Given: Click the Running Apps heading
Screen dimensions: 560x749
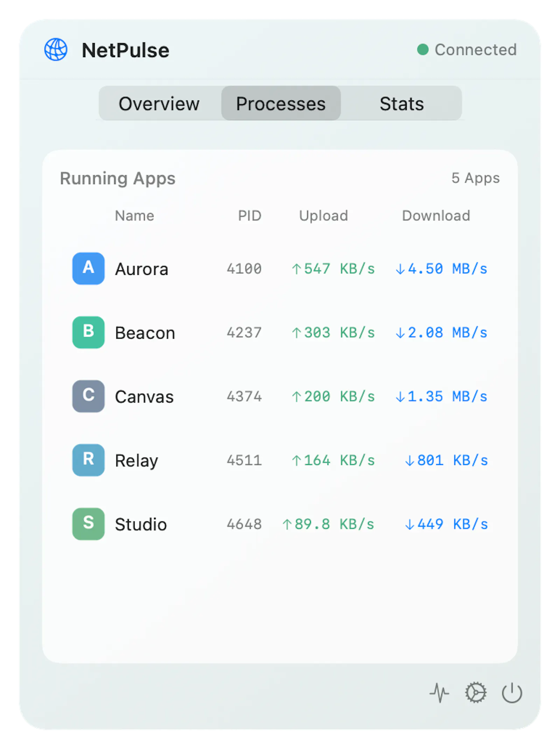Looking at the screenshot, I should [118, 179].
